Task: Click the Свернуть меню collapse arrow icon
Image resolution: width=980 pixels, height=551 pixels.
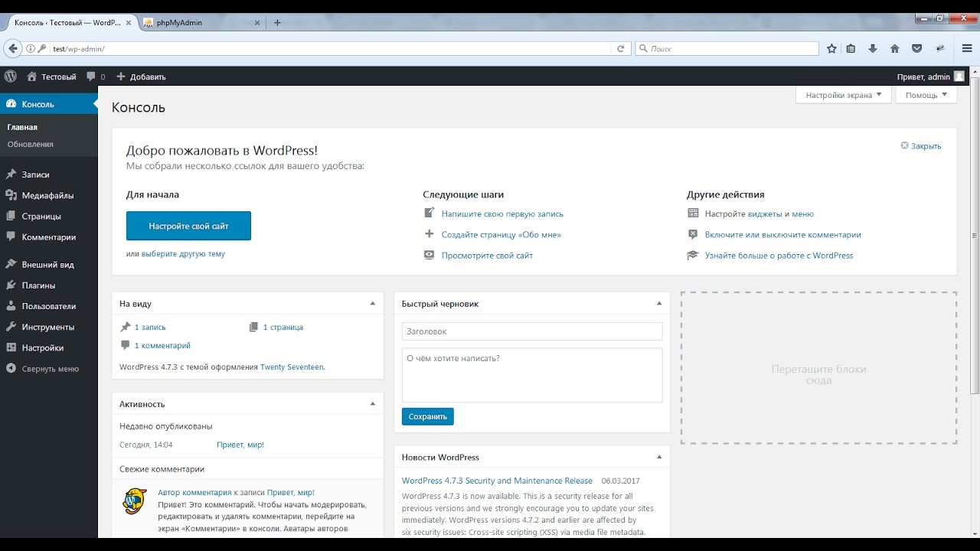Action: [x=11, y=368]
